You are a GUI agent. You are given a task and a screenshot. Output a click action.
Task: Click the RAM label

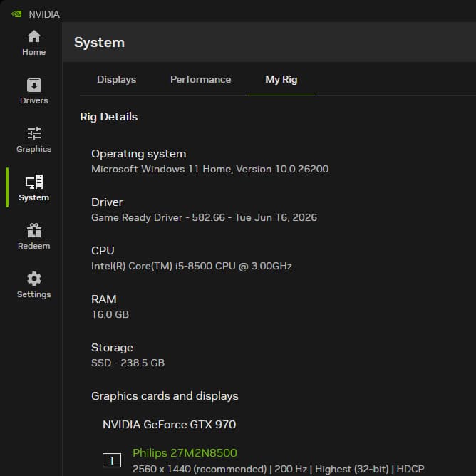[x=103, y=299]
